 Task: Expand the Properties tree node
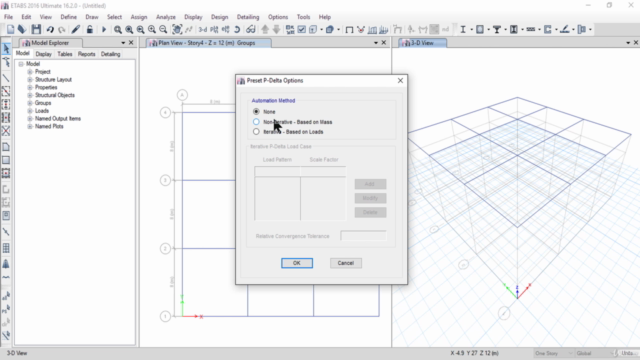click(x=30, y=87)
